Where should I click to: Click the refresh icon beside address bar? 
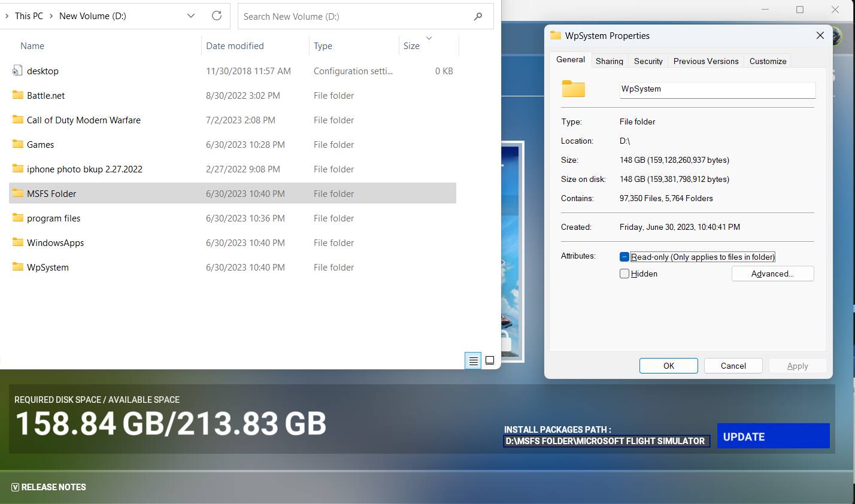coord(217,16)
